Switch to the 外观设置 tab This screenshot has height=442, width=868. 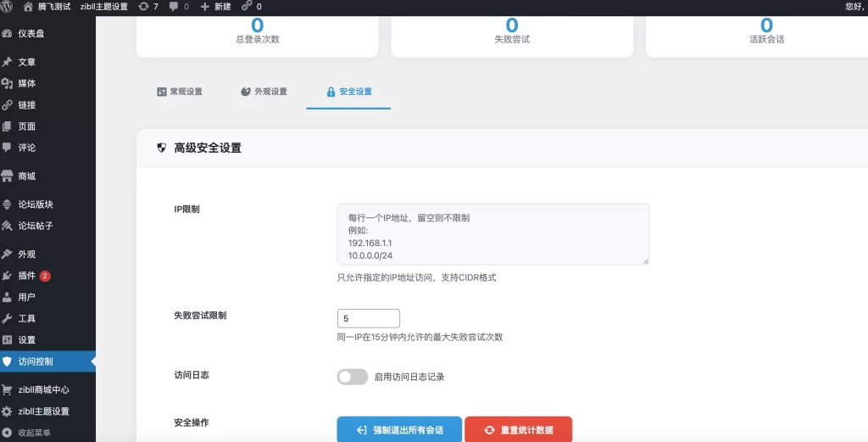click(x=264, y=92)
